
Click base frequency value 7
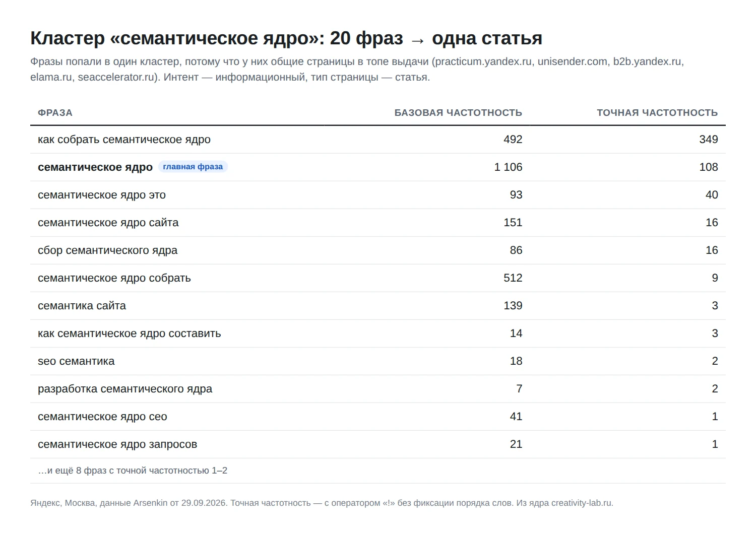pyautogui.click(x=519, y=389)
